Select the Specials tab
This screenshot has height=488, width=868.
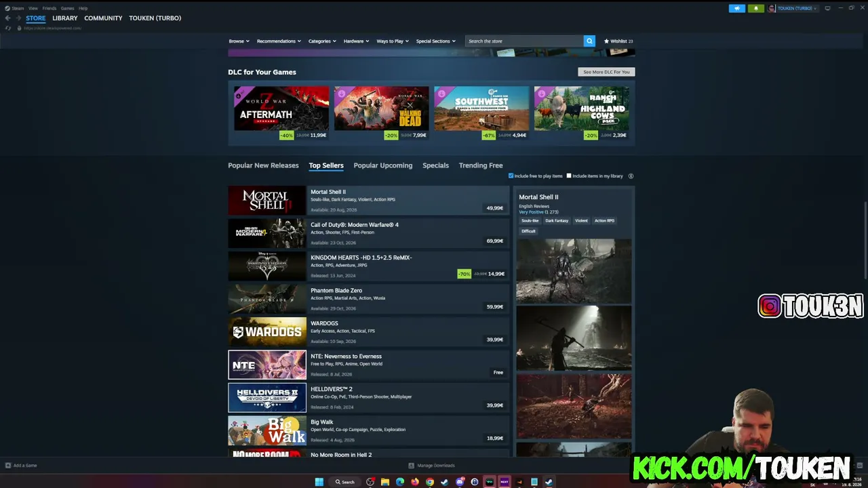coord(435,165)
